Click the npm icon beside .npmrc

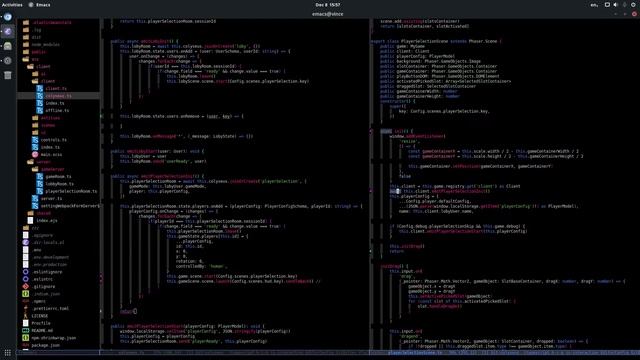(26, 302)
